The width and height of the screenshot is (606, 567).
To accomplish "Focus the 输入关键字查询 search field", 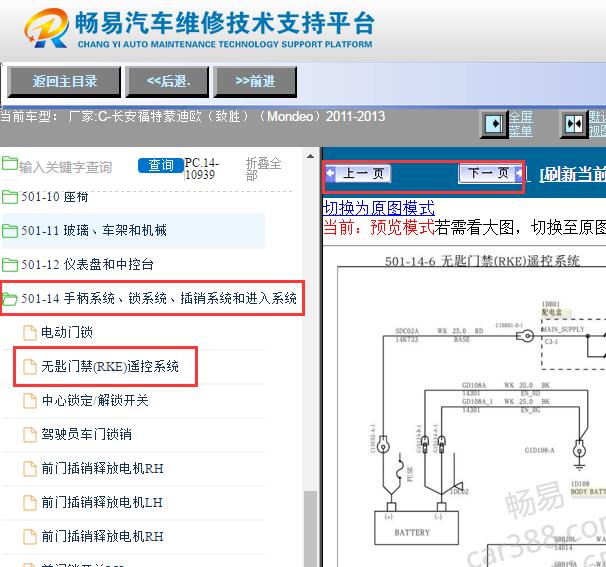I will point(66,167).
